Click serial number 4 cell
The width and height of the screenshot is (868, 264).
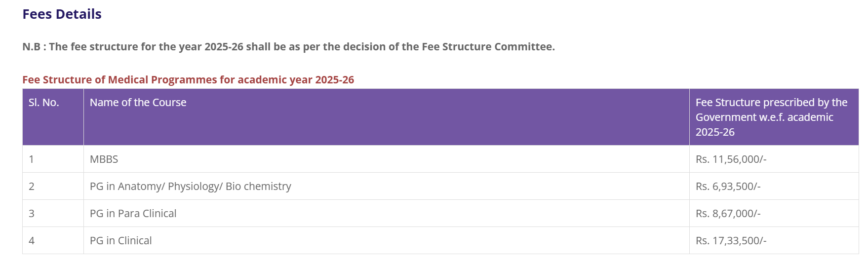pos(32,241)
